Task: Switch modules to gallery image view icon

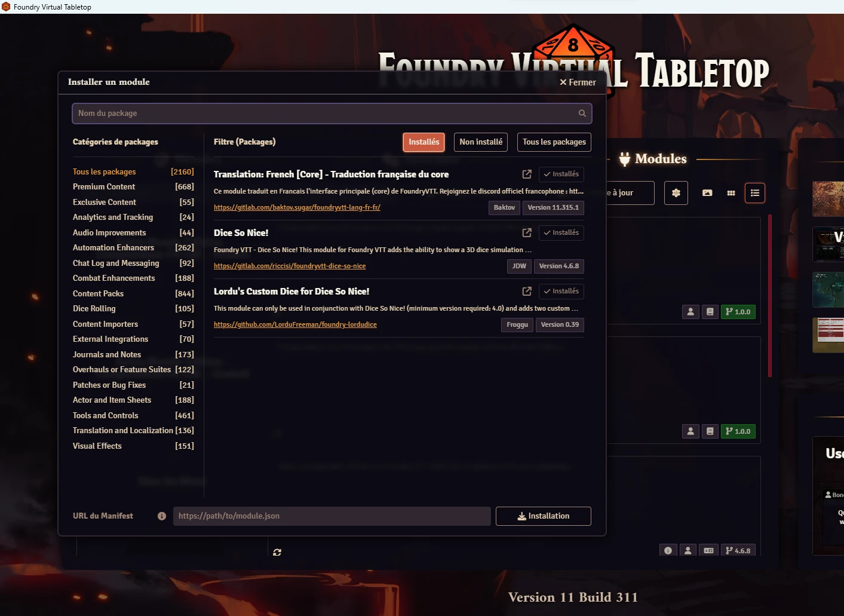Action: [x=707, y=193]
